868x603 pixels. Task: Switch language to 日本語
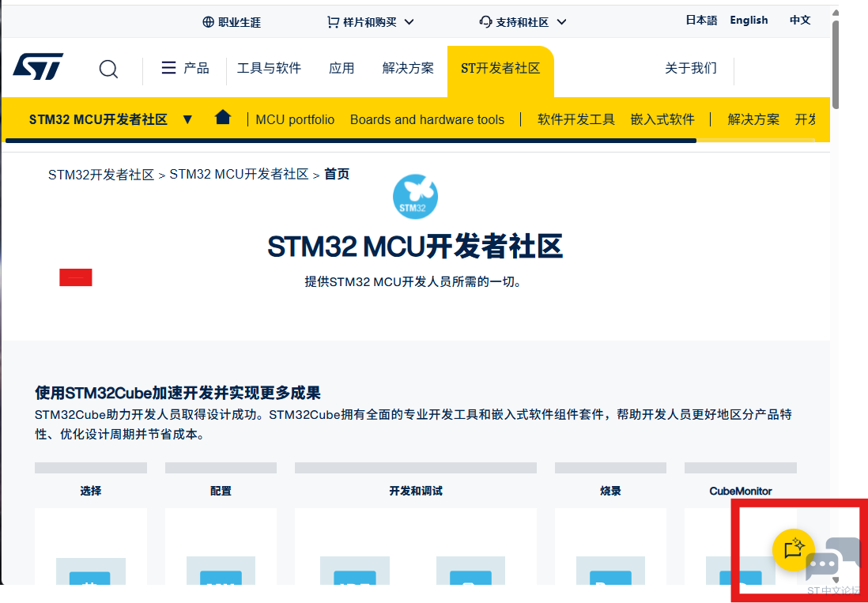point(701,21)
